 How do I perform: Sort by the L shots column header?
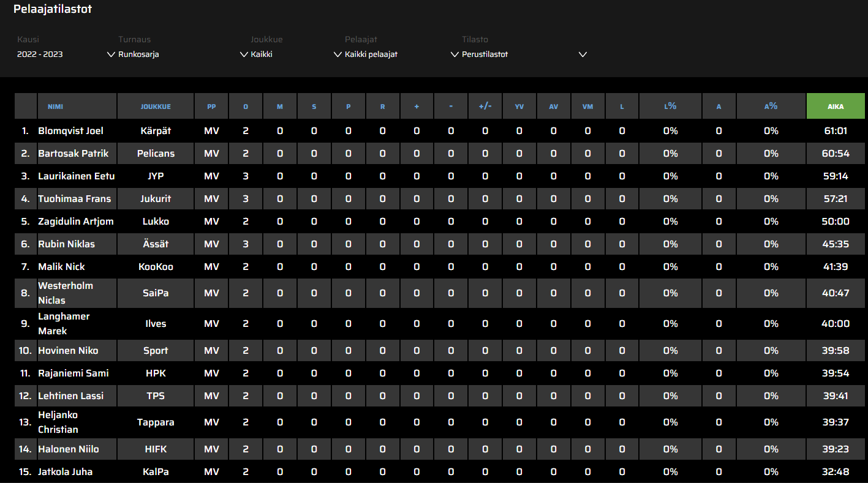click(622, 106)
